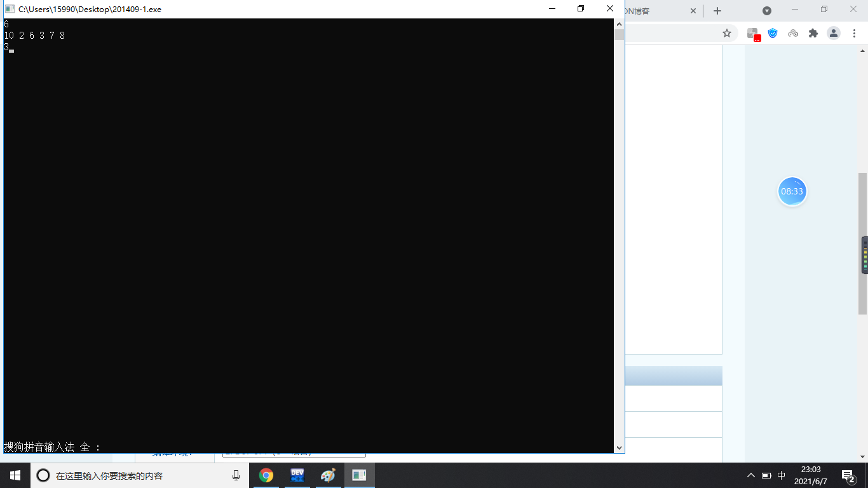Click the Chrome page scrollbar thumb
Image resolution: width=868 pixels, height=488 pixels.
point(863,243)
